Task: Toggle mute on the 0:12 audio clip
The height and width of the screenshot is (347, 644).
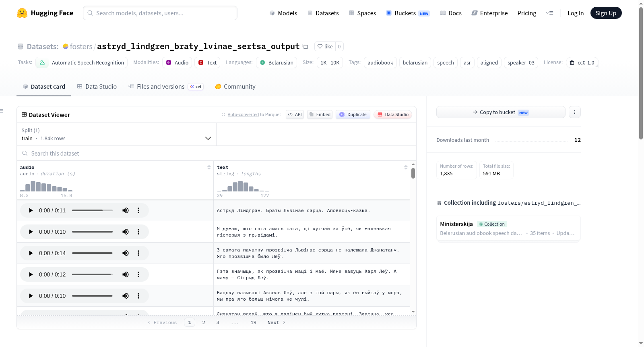Action: point(126,274)
